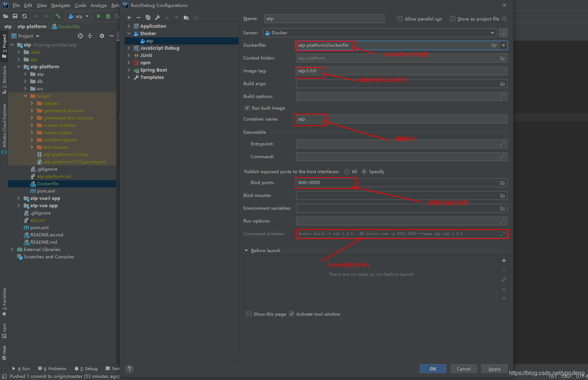Viewport: 588px width, 380px height.
Task: Sort configurations with the sort icon
Action: 196,17
